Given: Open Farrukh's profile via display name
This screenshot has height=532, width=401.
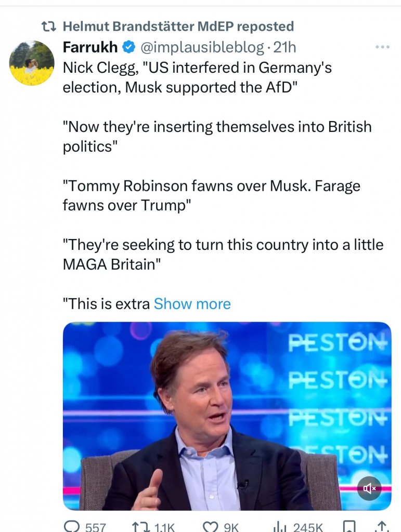Looking at the screenshot, I should (89, 48).
